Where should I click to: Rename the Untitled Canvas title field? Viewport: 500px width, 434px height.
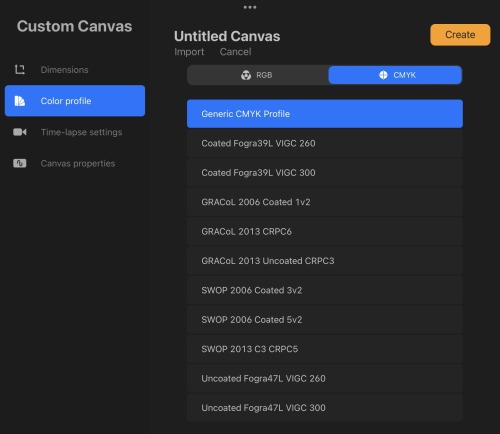(227, 36)
